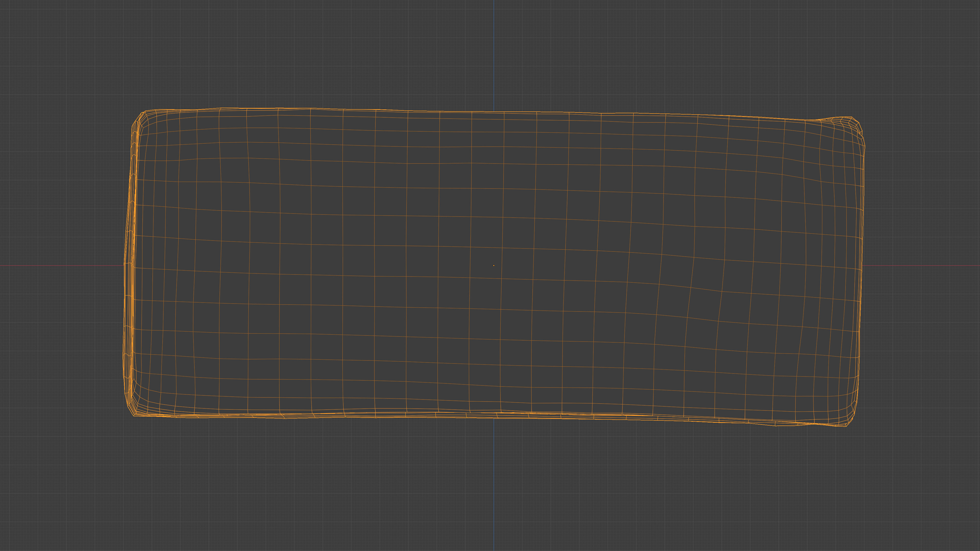Click where red axis meets mesh's left edge
This screenshot has height=551, width=980.
tap(125, 265)
